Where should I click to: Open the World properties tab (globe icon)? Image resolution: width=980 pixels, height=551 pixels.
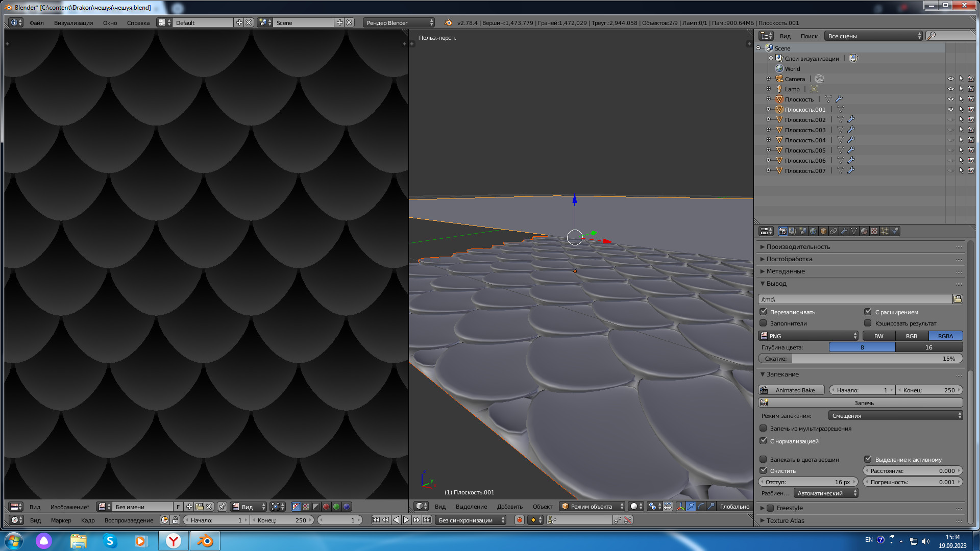(x=813, y=231)
